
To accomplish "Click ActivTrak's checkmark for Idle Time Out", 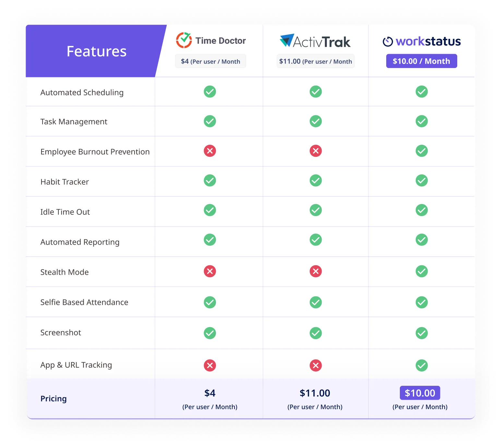I will [x=316, y=210].
